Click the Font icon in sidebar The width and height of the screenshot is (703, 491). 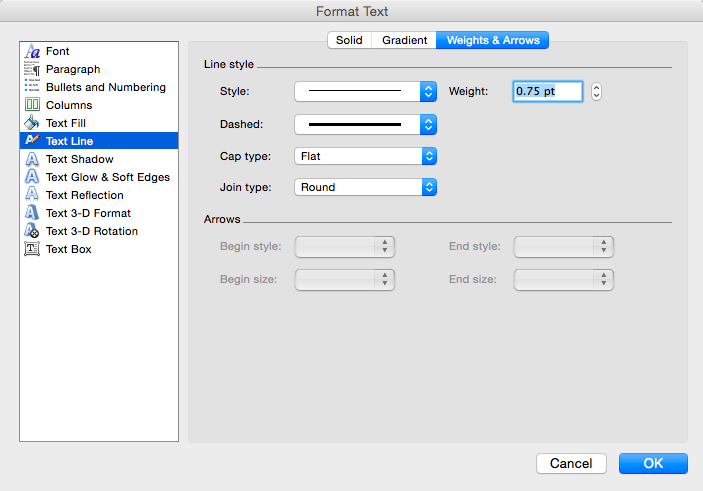(32, 51)
